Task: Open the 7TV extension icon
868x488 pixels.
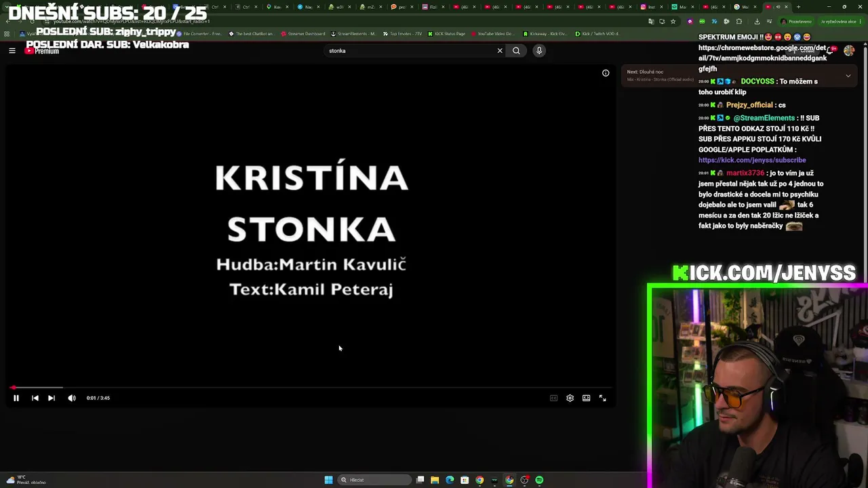Action: [x=714, y=21]
